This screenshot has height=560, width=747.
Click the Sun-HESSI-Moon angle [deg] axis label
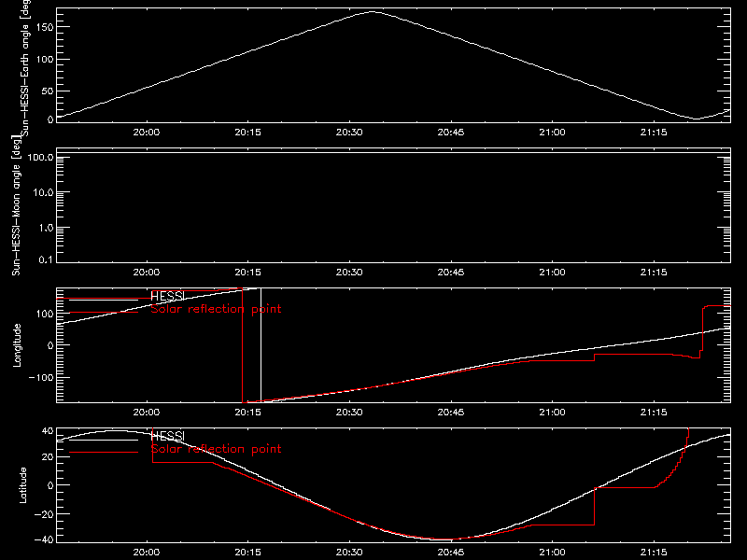point(16,205)
